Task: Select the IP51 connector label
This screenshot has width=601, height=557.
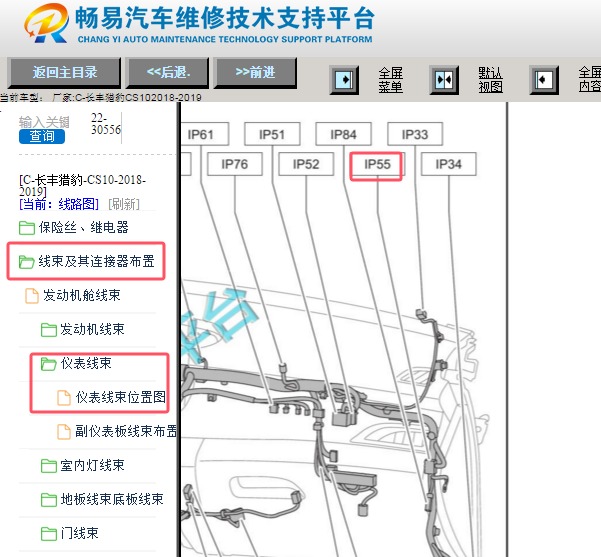Action: 272,134
